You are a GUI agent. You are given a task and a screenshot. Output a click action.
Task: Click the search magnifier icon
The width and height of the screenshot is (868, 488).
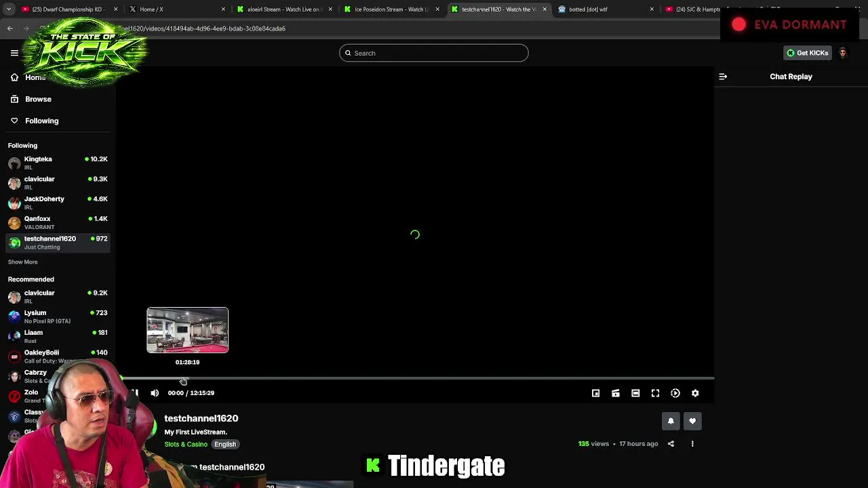[348, 53]
